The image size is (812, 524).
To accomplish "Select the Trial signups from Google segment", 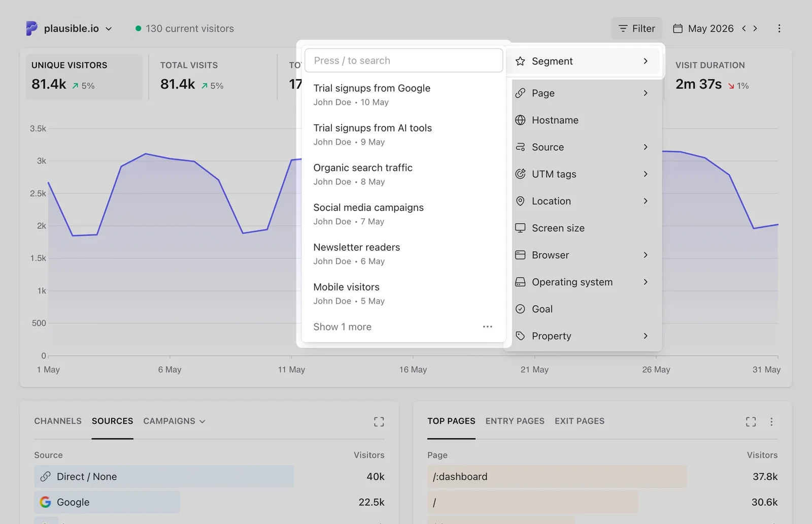I will click(403, 94).
